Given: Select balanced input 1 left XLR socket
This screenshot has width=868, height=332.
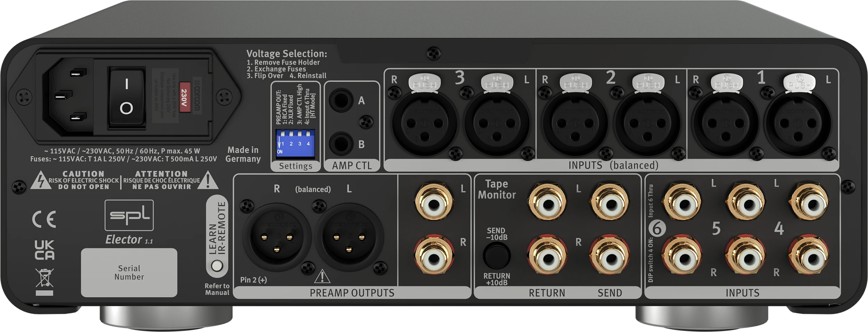Looking at the screenshot, I should click(799, 123).
